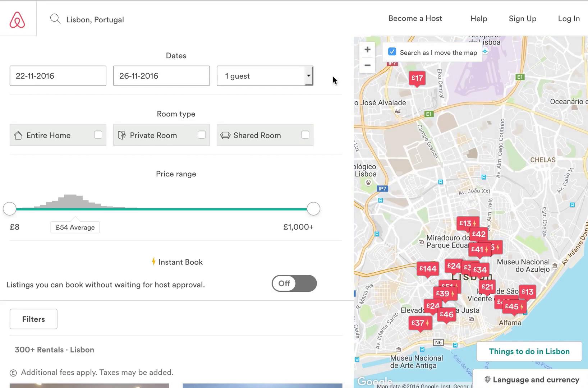Click the £ icon beside additional fees notice
Screen dimensions: 588x388
(x=13, y=373)
